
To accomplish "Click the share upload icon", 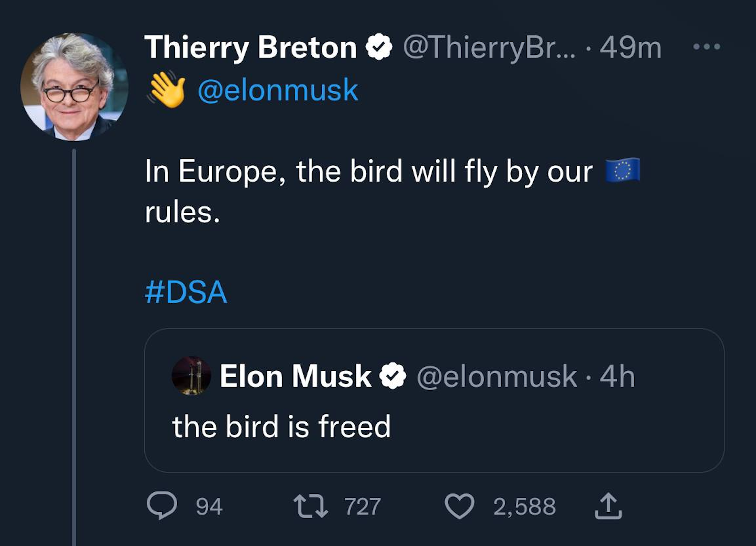I will (x=608, y=506).
